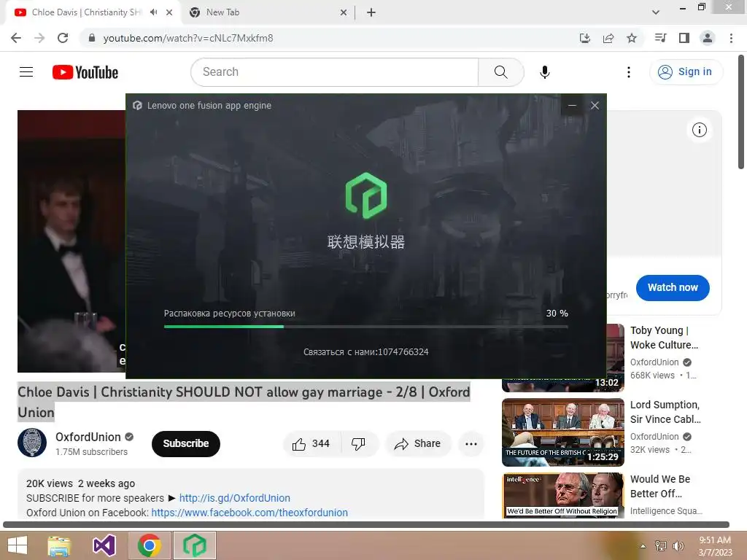
Task: Open volume control in system tray
Action: pyautogui.click(x=678, y=546)
